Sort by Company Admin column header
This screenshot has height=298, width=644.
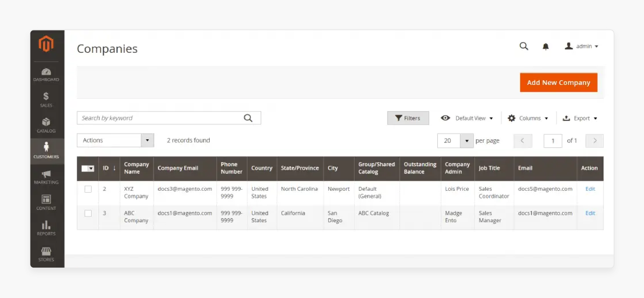[457, 168]
